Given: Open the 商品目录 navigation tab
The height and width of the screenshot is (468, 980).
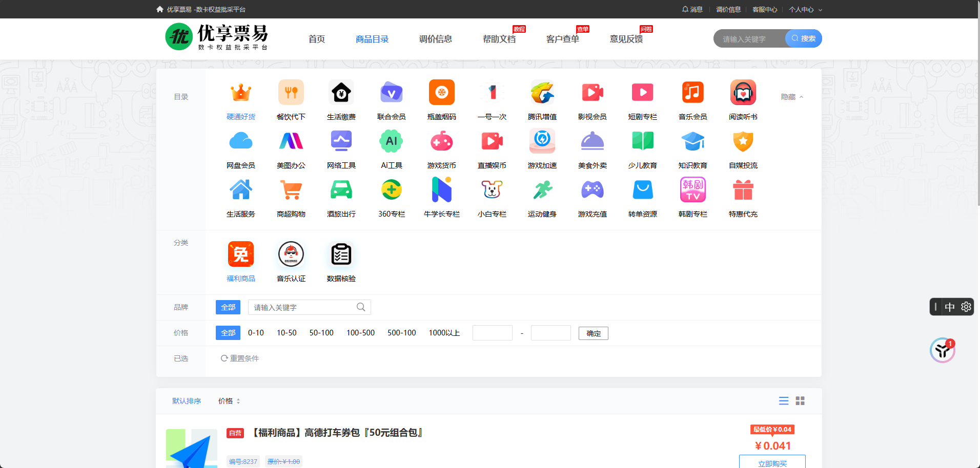Looking at the screenshot, I should [372, 39].
